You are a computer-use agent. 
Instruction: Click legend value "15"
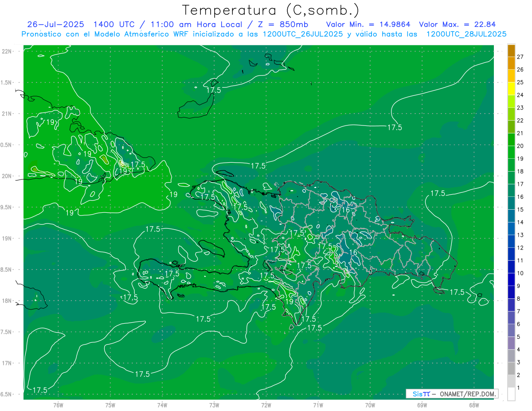pos(520,209)
